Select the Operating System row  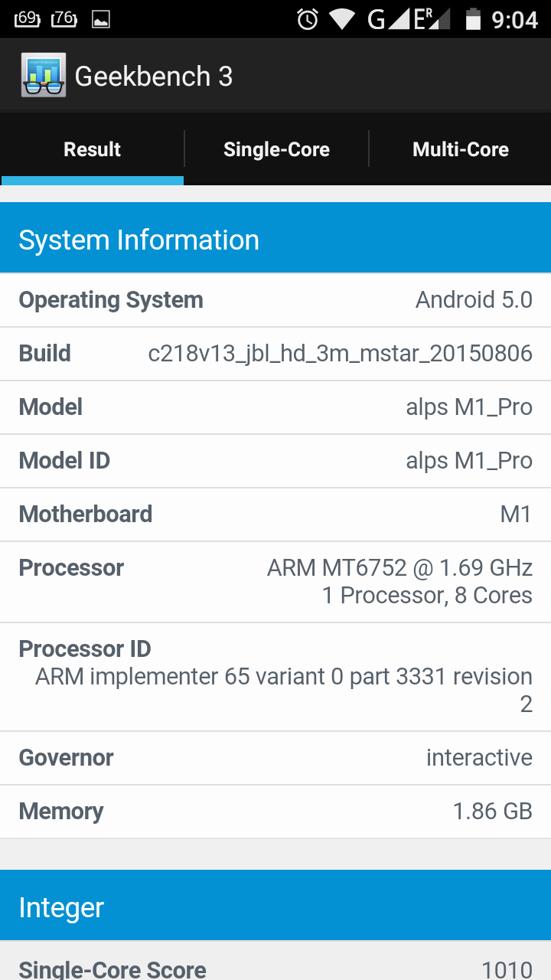point(275,300)
